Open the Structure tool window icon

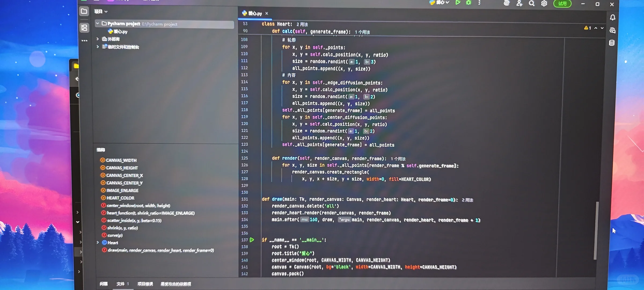pyautogui.click(x=85, y=28)
